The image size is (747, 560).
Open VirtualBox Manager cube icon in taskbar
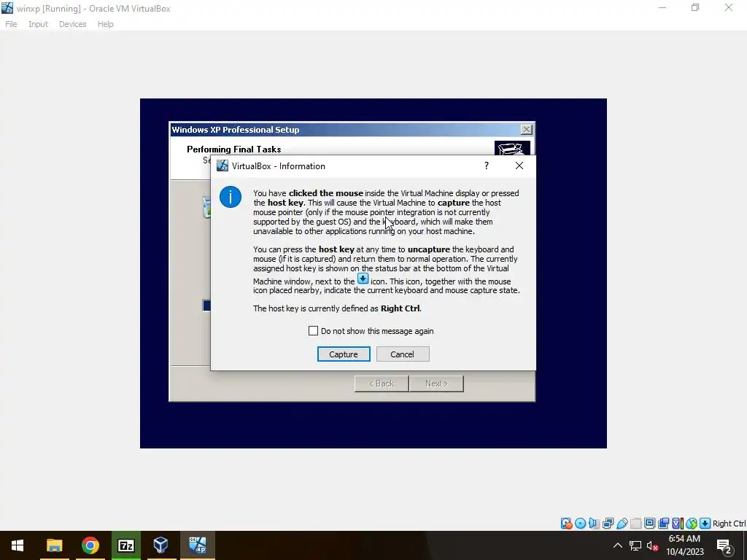coord(161,545)
